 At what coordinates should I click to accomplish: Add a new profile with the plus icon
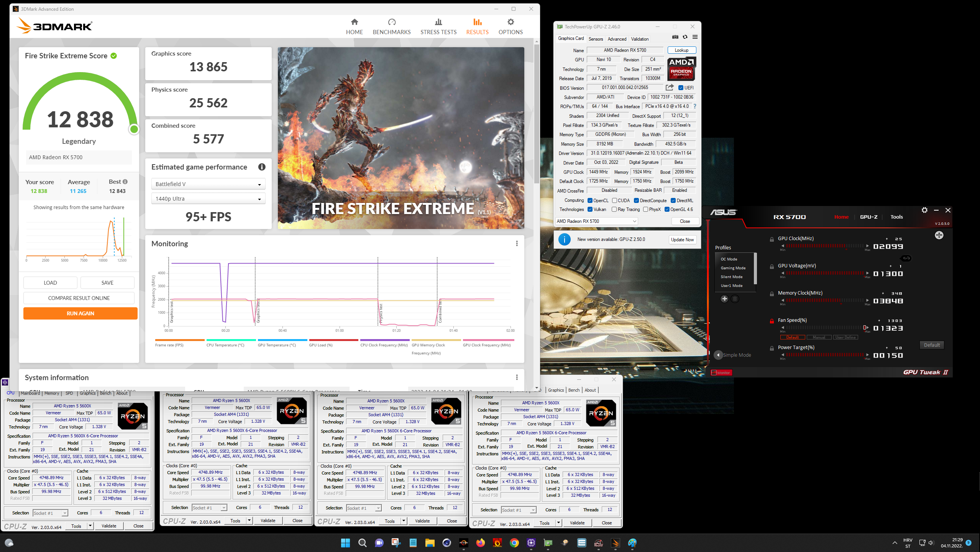(x=724, y=299)
